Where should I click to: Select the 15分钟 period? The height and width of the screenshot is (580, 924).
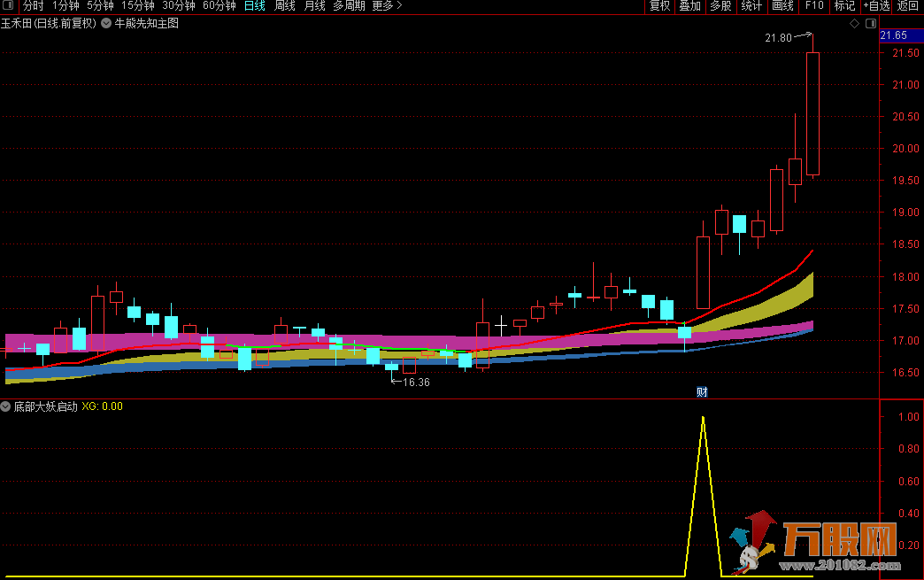pyautogui.click(x=138, y=6)
